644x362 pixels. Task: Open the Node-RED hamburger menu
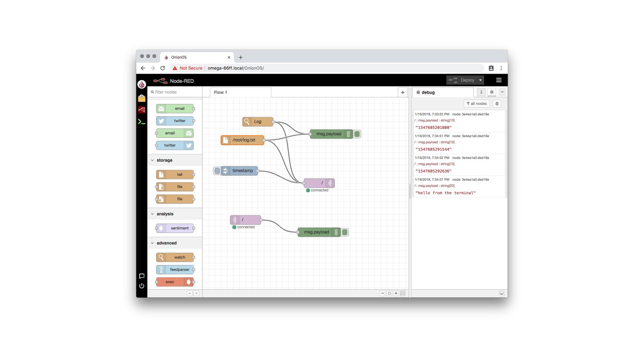coord(499,80)
